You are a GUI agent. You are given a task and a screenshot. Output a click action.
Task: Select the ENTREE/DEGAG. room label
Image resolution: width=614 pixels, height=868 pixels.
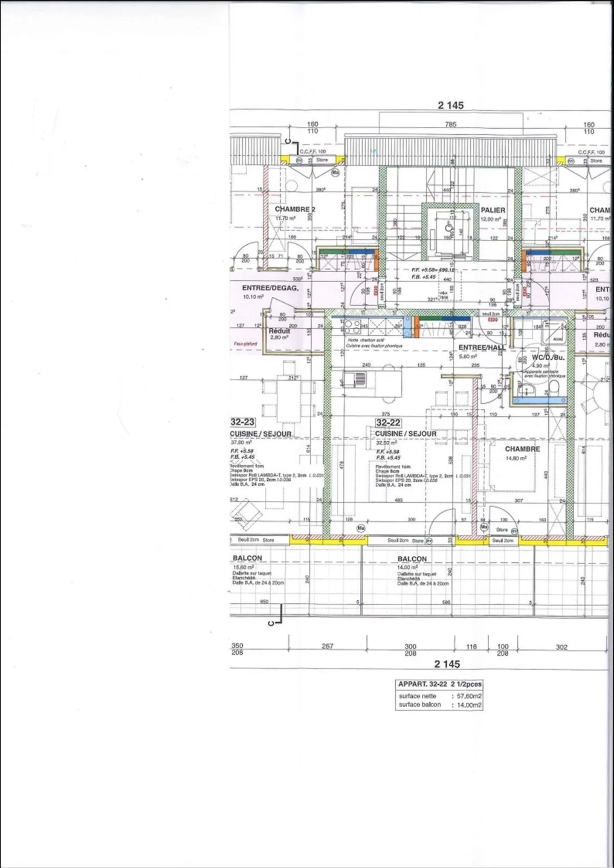click(270, 288)
